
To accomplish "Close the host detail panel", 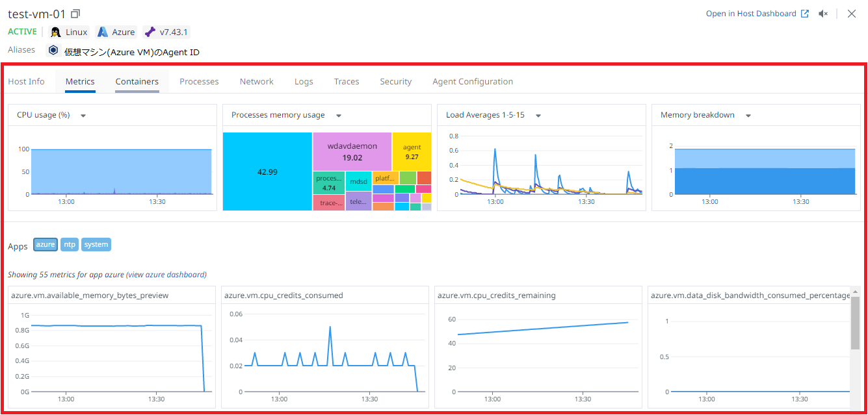I will click(852, 14).
